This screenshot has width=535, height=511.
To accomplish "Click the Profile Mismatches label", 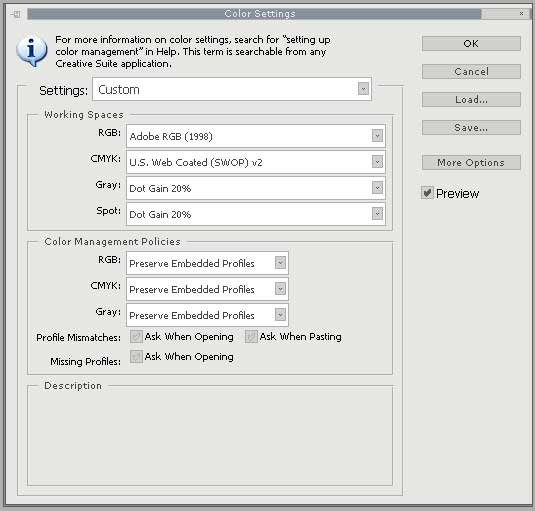I will 78,337.
